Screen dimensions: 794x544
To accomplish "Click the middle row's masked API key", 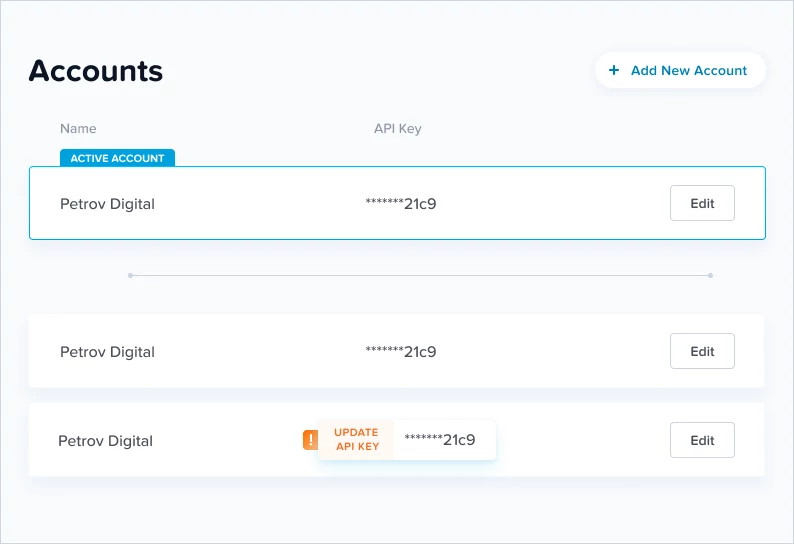I will coord(401,352).
